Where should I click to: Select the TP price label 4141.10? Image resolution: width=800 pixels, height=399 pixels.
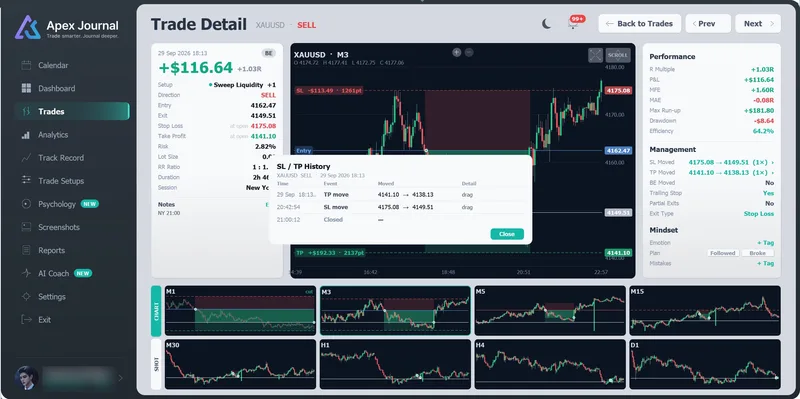pyautogui.click(x=618, y=253)
